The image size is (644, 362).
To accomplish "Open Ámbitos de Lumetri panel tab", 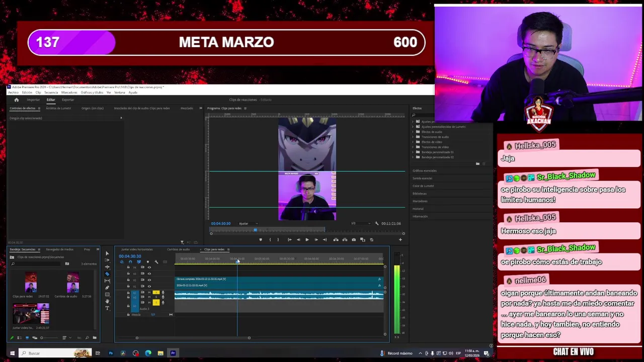I will point(58,108).
